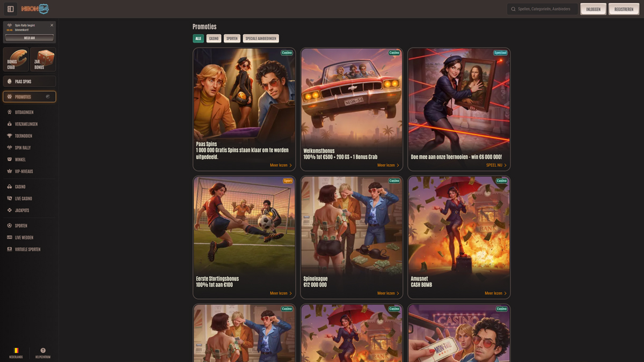644x362 pixels.
Task: Click the Winkel shop icon
Action: tap(10, 160)
